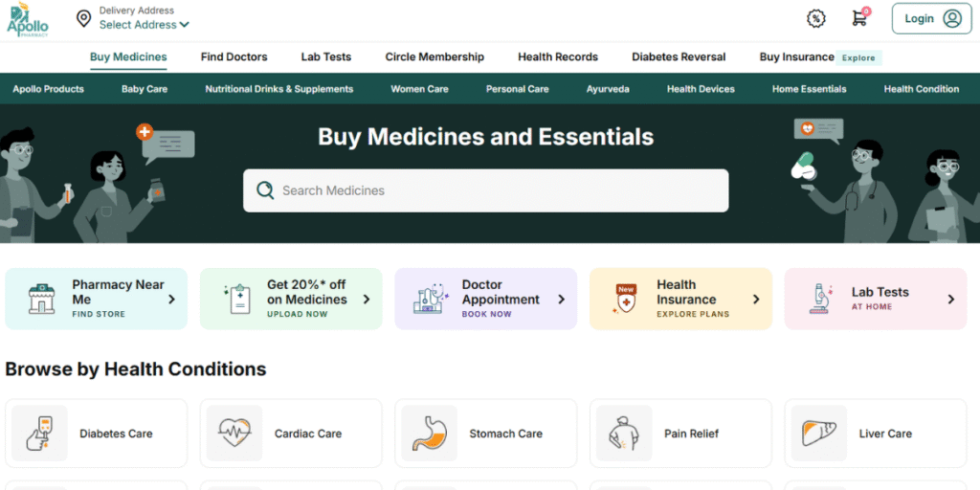980x490 pixels.
Task: Click the Browse by Health Conditions heading
Action: point(136,369)
